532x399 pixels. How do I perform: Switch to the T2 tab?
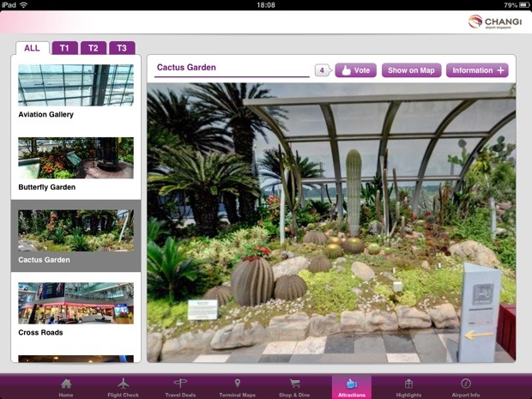(94, 48)
